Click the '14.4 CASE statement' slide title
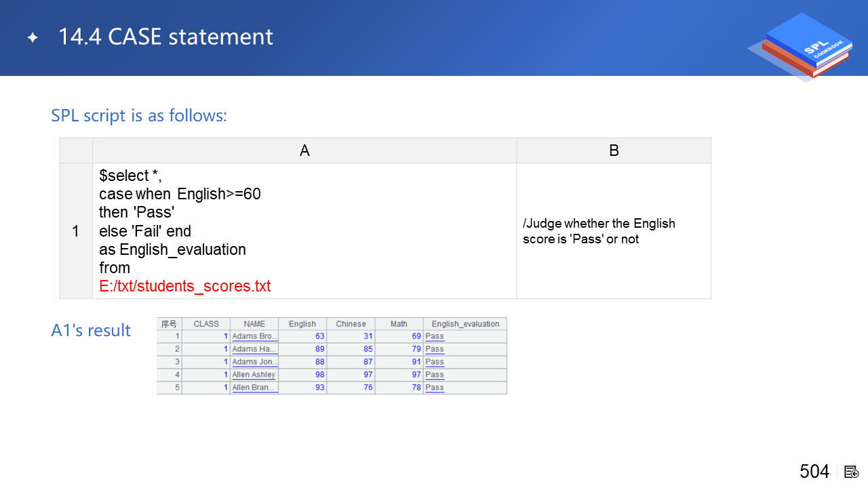The width and height of the screenshot is (868, 488). (165, 37)
